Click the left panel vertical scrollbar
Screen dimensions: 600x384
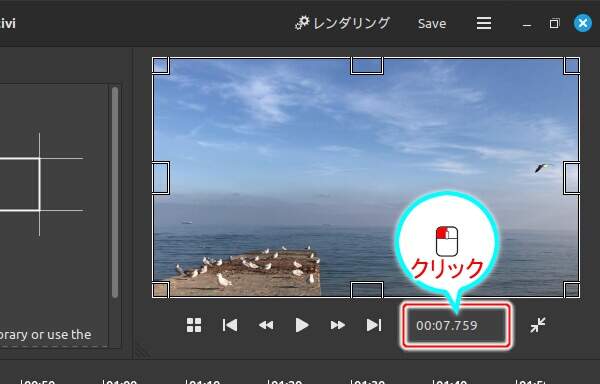tap(115, 192)
